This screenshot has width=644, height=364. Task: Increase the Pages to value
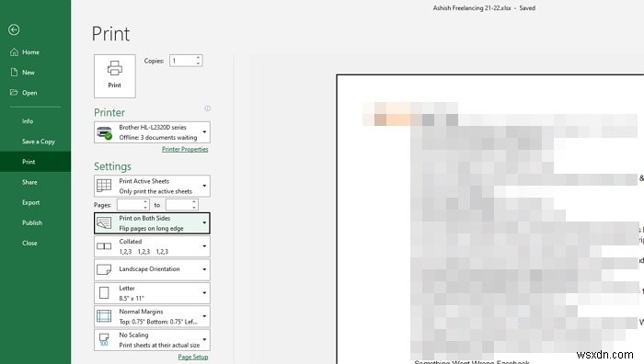click(x=194, y=202)
